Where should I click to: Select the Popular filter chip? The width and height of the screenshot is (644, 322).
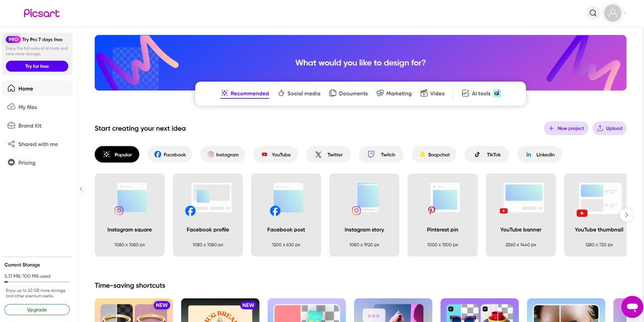coord(117,154)
